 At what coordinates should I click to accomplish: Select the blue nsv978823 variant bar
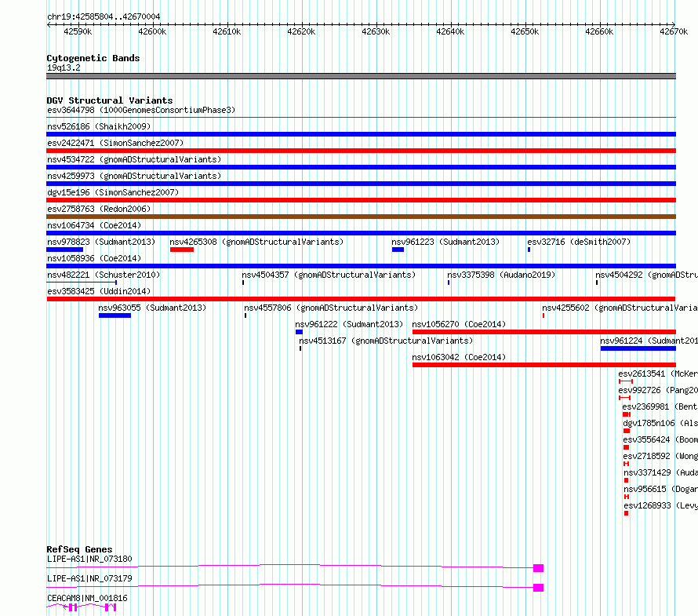pyautogui.click(x=64, y=250)
